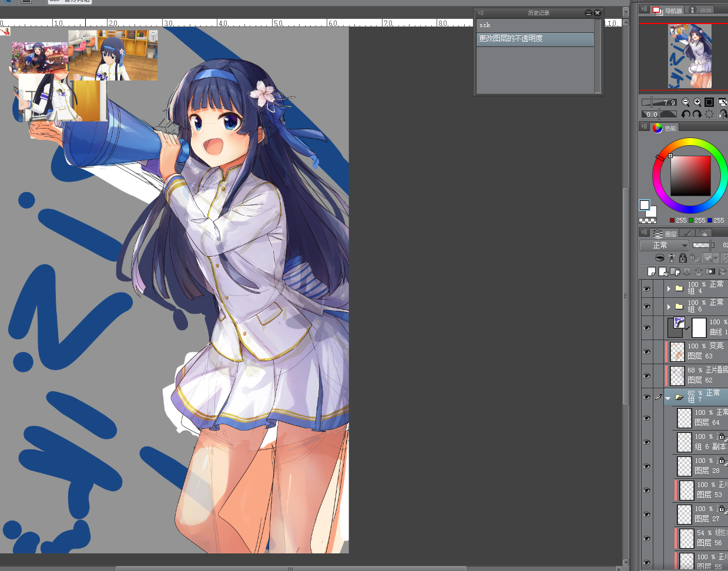The height and width of the screenshot is (571, 728).
Task: Select history entry 更改图层的不透明度
Action: 535,39
